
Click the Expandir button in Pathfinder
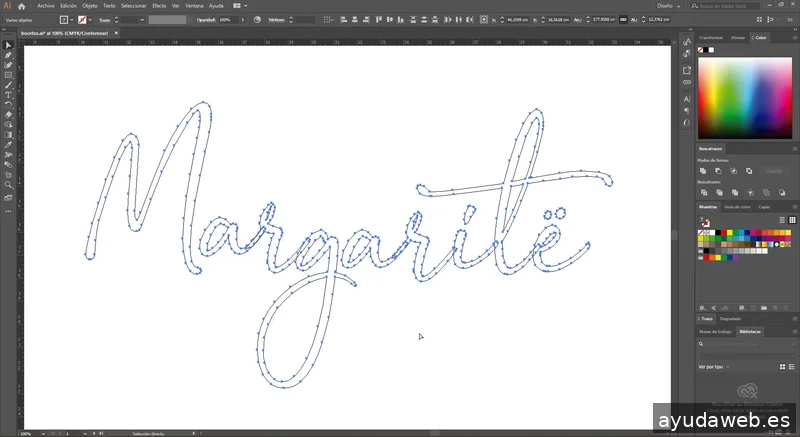pos(773,171)
